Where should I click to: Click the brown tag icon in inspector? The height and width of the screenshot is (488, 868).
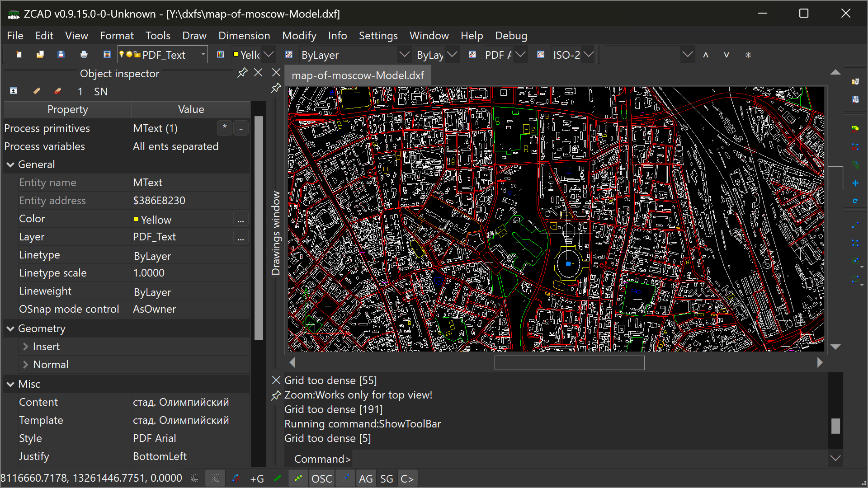[x=37, y=91]
